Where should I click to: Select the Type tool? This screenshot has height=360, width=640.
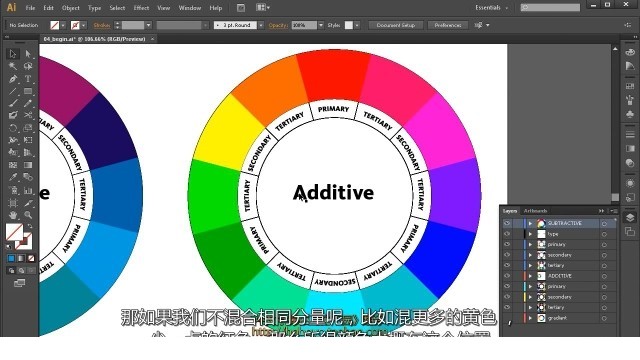point(28,79)
